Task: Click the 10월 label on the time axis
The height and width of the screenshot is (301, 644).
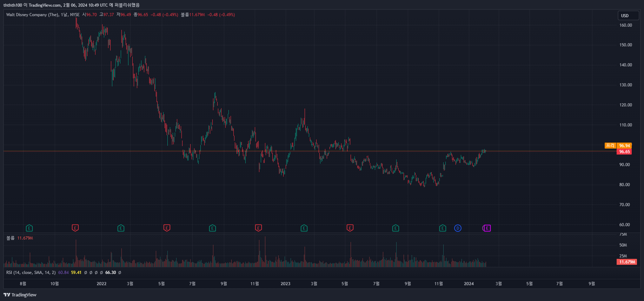Action: tap(54, 284)
